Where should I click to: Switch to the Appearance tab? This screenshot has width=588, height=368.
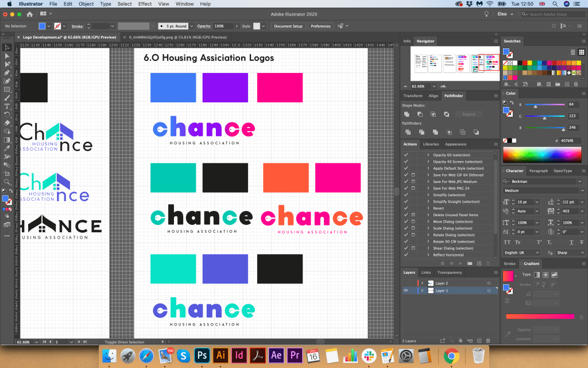pyautogui.click(x=455, y=144)
